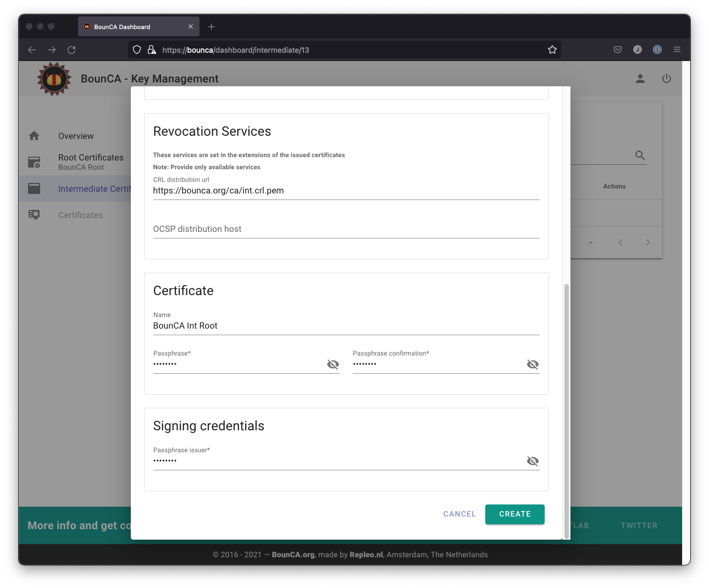Close the BounCA Dashboard tab
The height and width of the screenshot is (588, 709).
pos(191,26)
